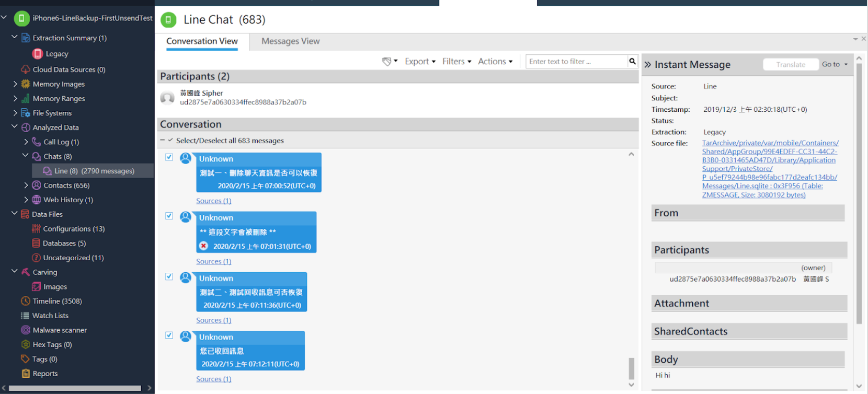Open Sources (1) under 07:12:11 message

pyautogui.click(x=213, y=379)
